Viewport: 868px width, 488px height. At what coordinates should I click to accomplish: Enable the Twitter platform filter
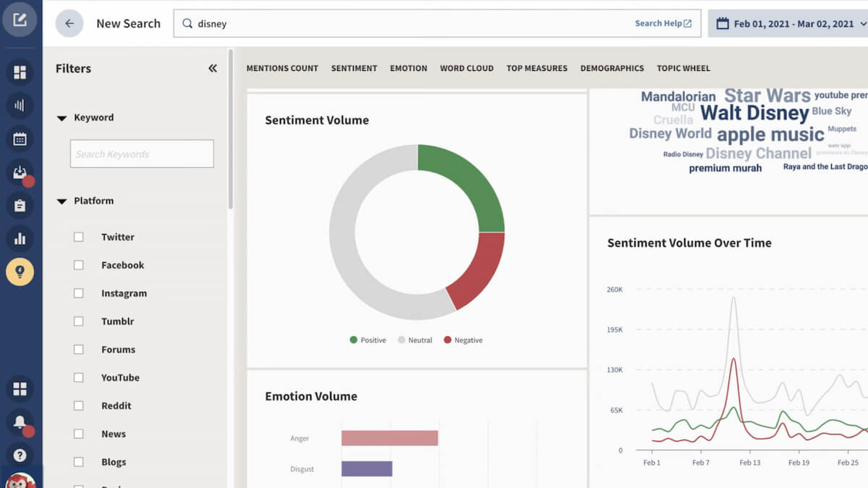pos(78,237)
